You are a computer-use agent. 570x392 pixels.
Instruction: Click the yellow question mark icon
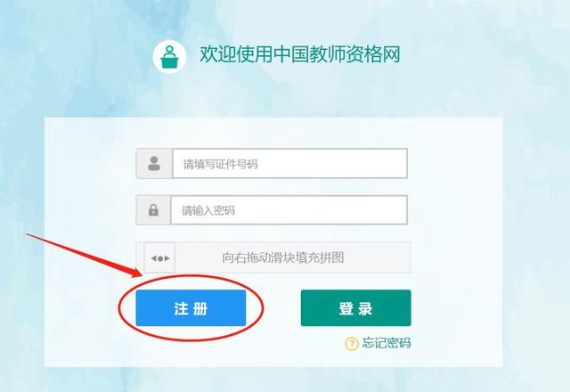pyautogui.click(x=352, y=343)
